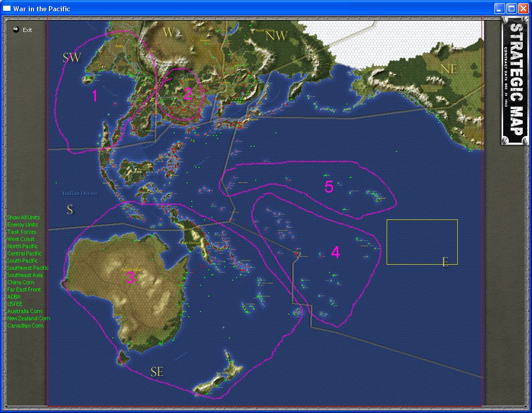This screenshot has width=532, height=413.
Task: Click the yellow view rectangle on map
Action: (x=422, y=242)
